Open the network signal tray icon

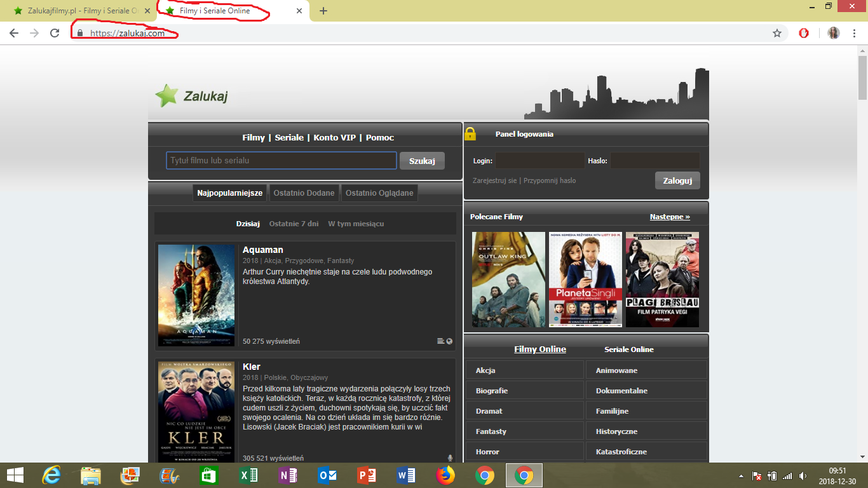tap(788, 476)
